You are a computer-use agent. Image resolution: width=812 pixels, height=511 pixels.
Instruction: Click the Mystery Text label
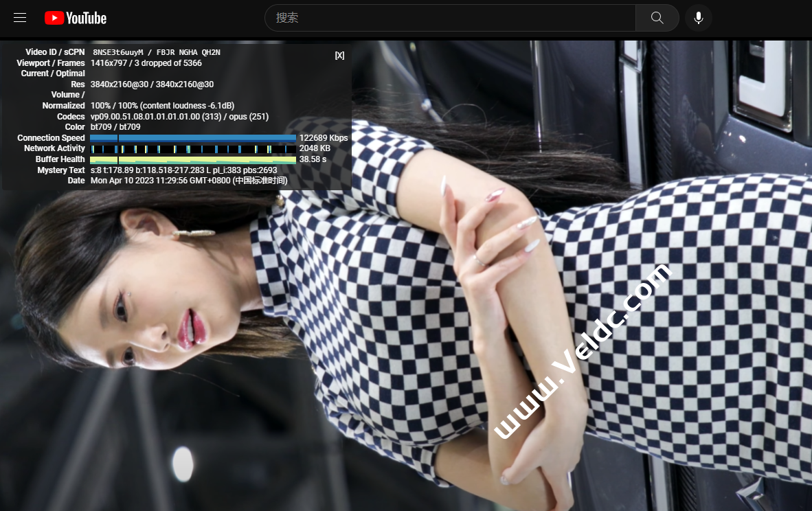(x=60, y=170)
